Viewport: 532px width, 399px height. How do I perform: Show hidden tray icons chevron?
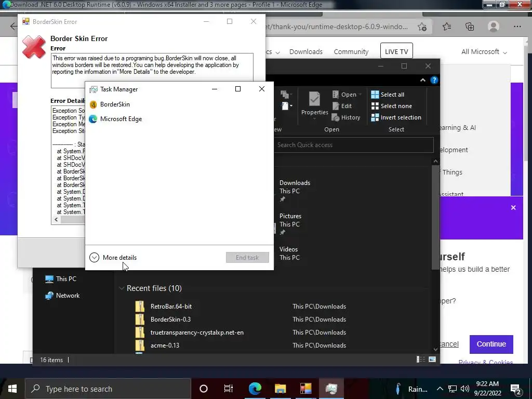pyautogui.click(x=440, y=389)
